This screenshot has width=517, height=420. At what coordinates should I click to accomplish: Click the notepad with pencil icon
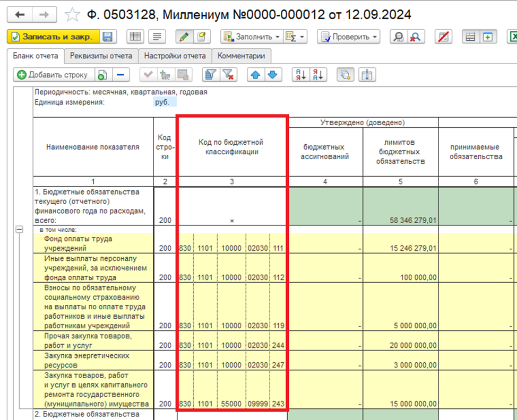click(x=202, y=37)
